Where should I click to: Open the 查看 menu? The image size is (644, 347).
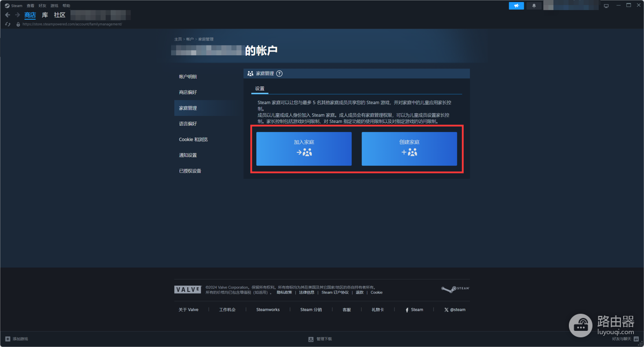[31, 6]
